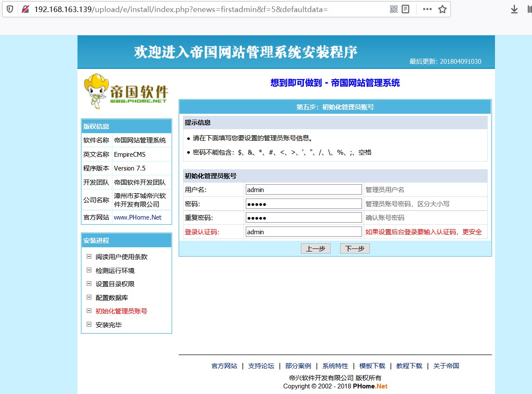Open the 关于帝国 footer link
This screenshot has width=532, height=394.
coord(446,366)
